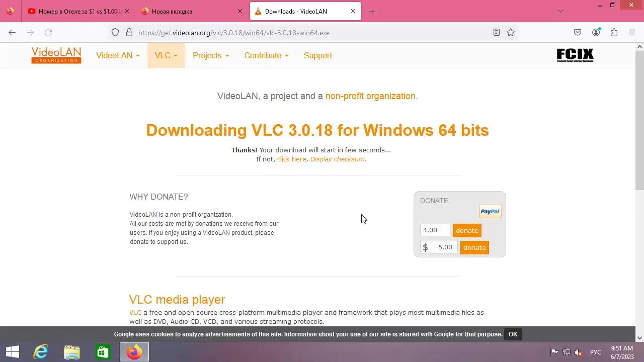Click the VLC media player heading
This screenshot has width=644, height=362.
click(177, 300)
